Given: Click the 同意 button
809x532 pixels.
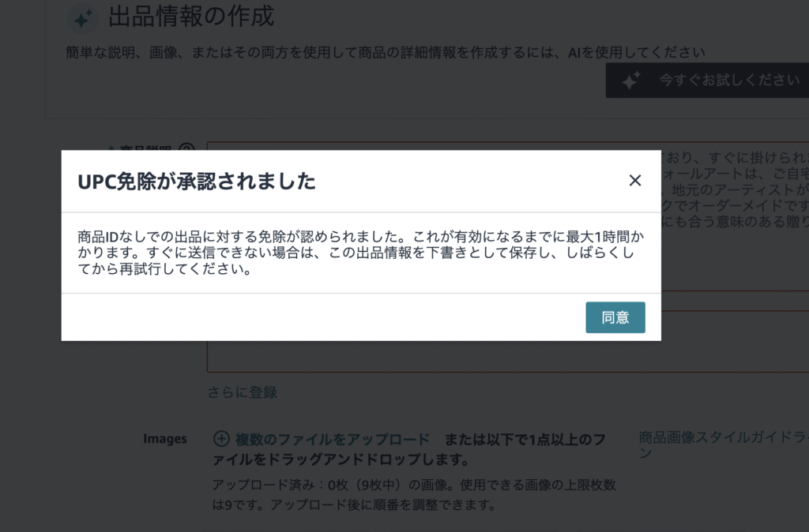Looking at the screenshot, I should click(x=615, y=317).
